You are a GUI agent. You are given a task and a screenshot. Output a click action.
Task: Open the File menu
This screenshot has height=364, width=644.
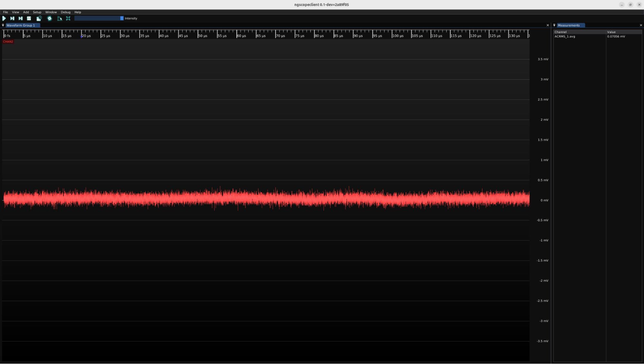[x=5, y=12]
